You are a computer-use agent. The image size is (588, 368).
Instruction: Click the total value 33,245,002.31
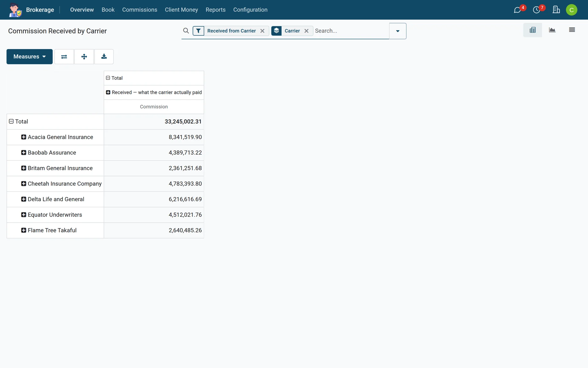point(183,122)
